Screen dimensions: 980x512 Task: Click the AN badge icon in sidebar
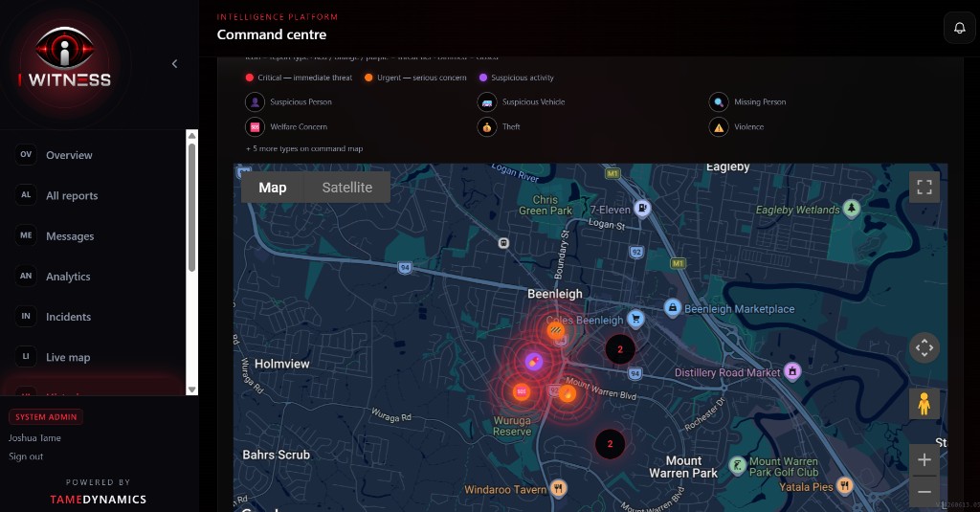point(26,276)
